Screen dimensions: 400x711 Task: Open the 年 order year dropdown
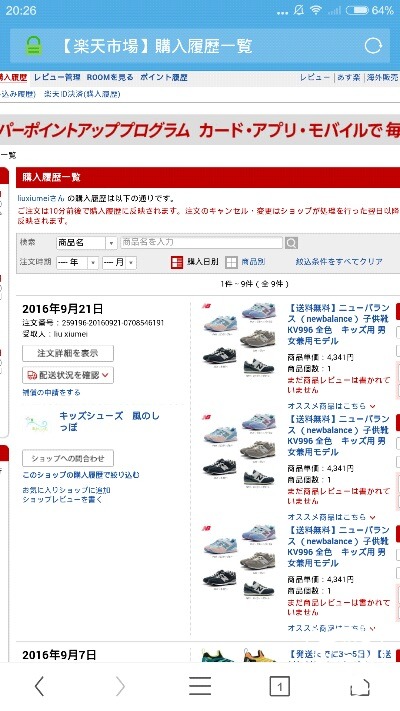[x=77, y=263]
